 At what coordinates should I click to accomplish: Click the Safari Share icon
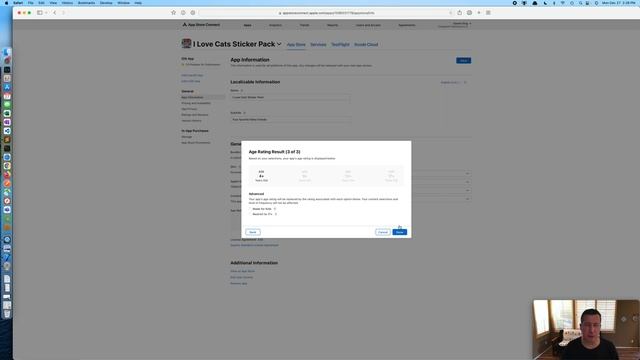click(460, 13)
